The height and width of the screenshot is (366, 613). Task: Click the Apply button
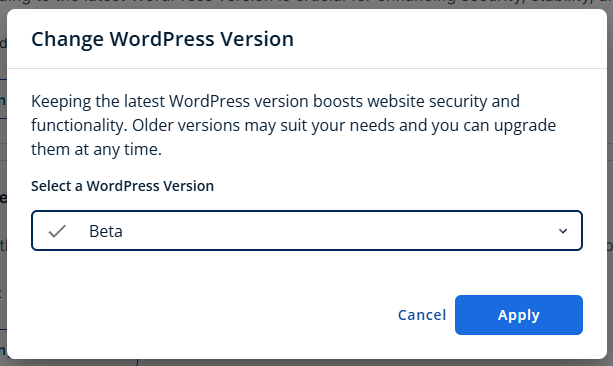[518, 315]
